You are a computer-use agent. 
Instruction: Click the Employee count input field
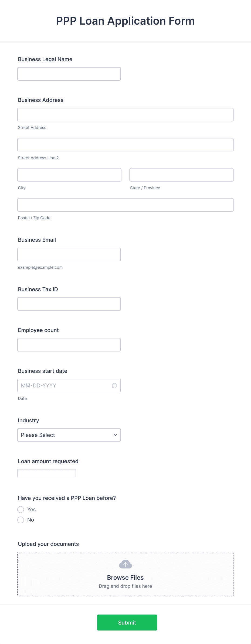[69, 345]
